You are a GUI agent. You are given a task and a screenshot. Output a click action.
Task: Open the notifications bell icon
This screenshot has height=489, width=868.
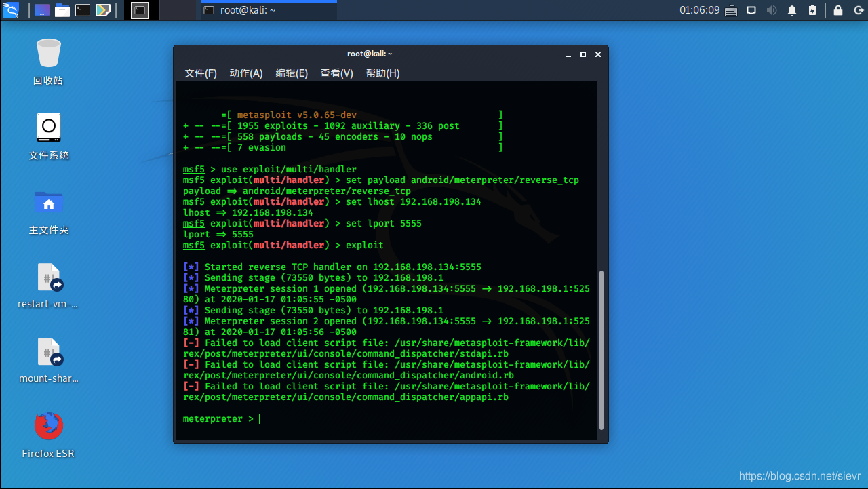tap(792, 10)
